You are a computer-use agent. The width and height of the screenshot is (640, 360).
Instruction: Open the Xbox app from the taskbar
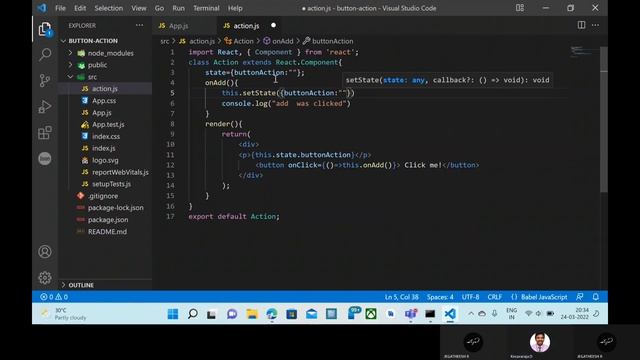pos(371,313)
